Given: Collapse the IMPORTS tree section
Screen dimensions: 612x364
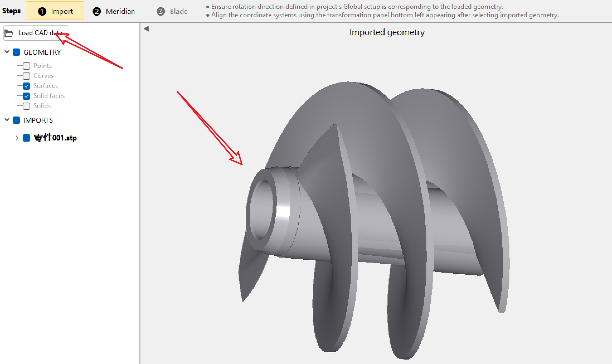Looking at the screenshot, I should 7,120.
